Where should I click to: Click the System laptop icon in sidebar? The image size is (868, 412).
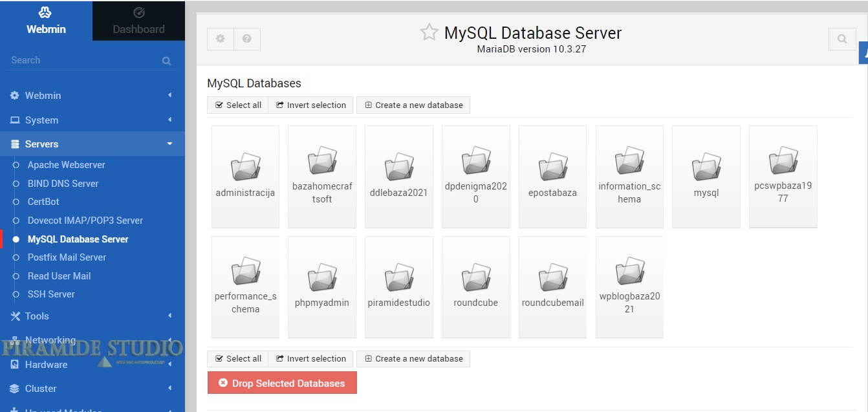pos(15,120)
